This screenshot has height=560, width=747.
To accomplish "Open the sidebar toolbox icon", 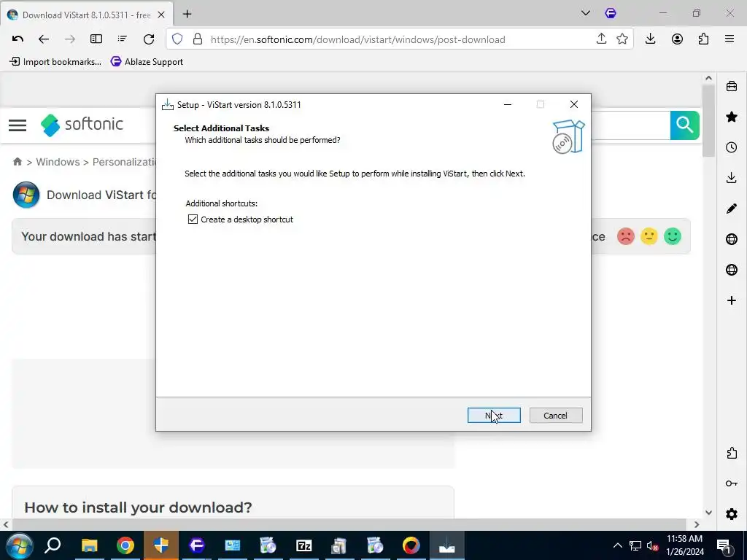I will (x=731, y=86).
